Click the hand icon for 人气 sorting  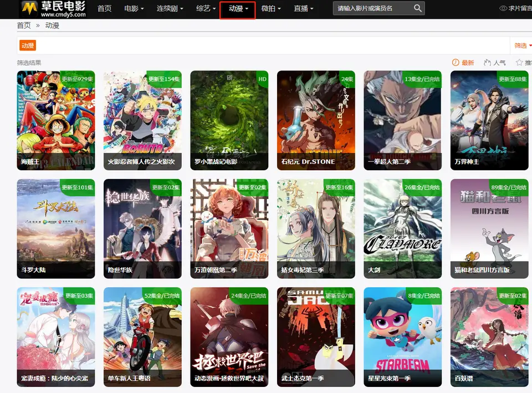pos(487,63)
